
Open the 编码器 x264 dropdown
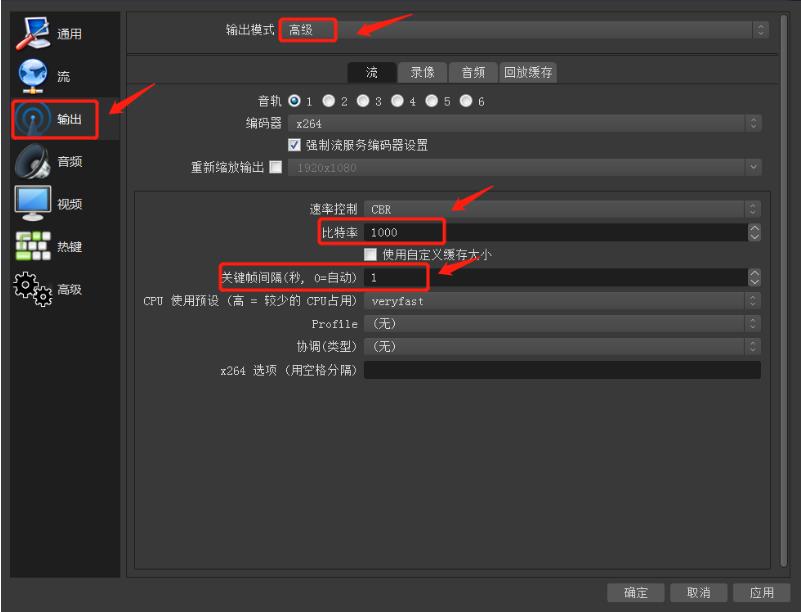point(525,123)
